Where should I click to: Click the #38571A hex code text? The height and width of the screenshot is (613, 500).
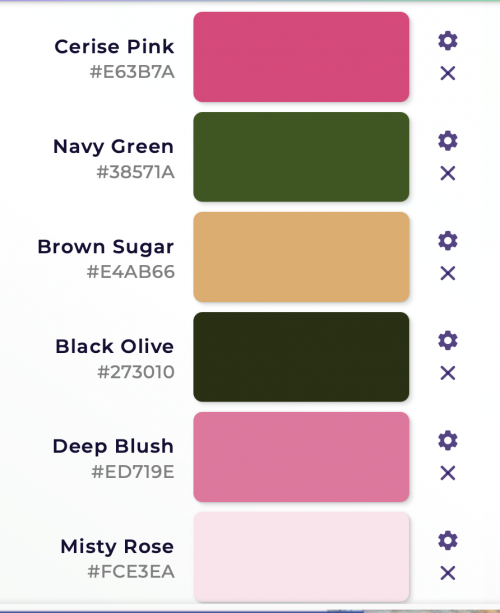click(135, 172)
